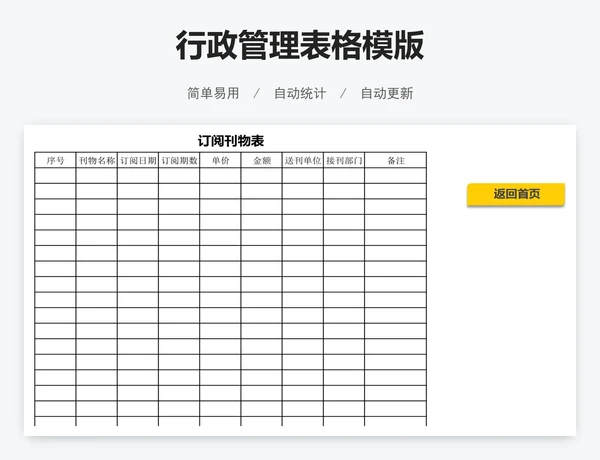Screen dimensions: 600x460
Task: Select the 金额 column header
Action: [x=261, y=160]
